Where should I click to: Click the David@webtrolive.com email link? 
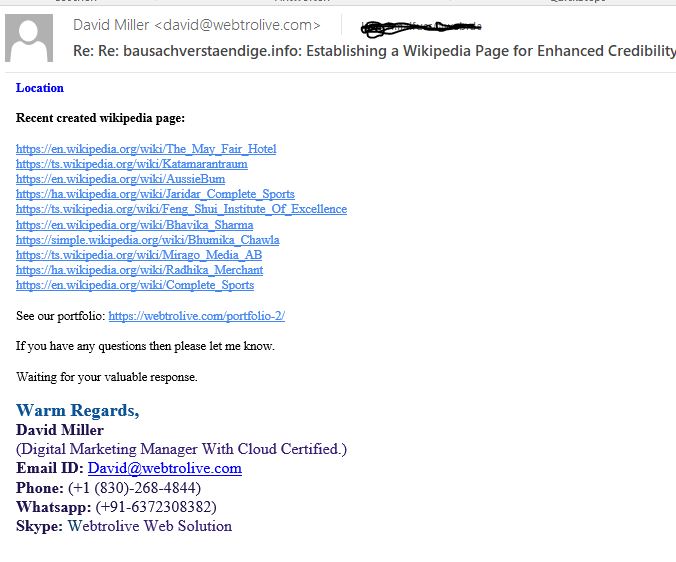coord(165,468)
